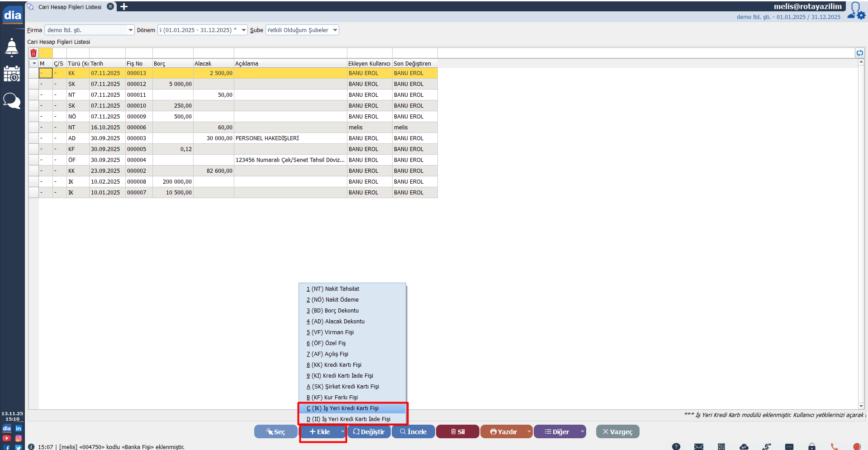Open the Şube branch dropdown

coord(335,30)
